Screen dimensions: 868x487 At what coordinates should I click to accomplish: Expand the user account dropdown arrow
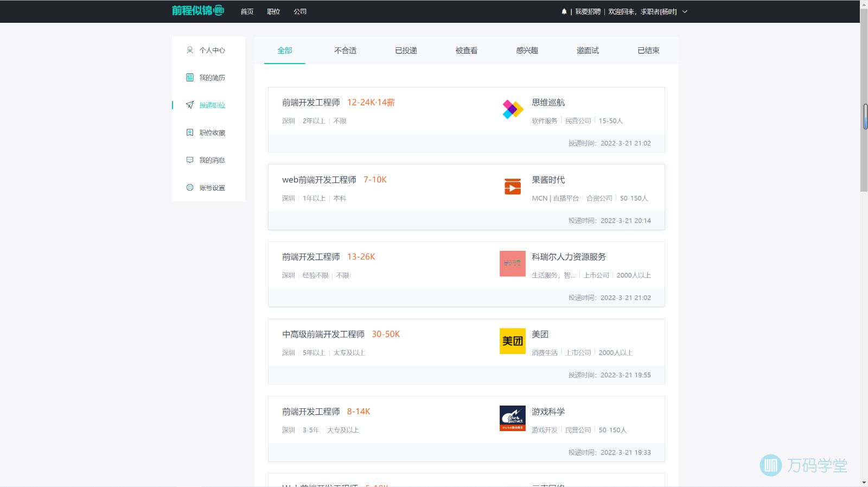(x=685, y=11)
